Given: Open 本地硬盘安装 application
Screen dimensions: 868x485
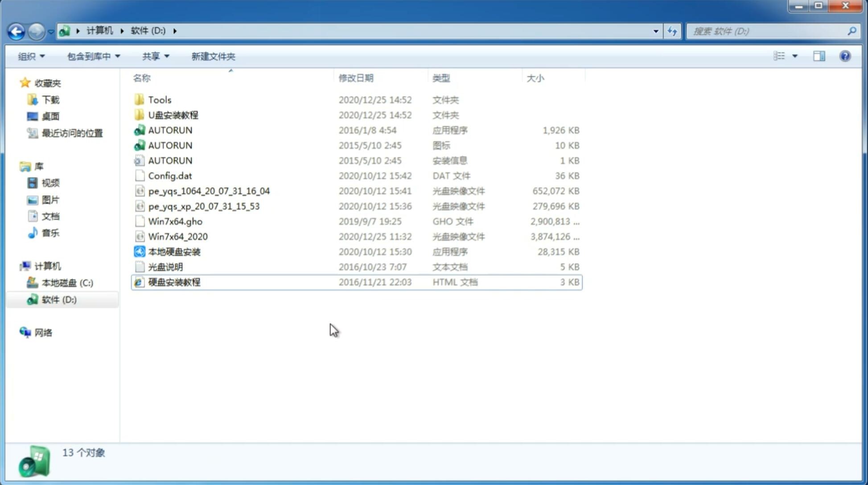Looking at the screenshot, I should (174, 251).
